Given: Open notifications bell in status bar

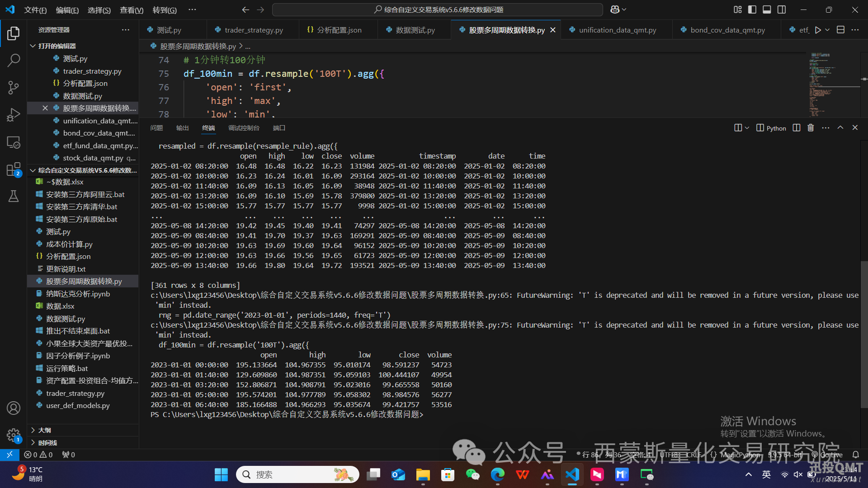Looking at the screenshot, I should coord(856,455).
